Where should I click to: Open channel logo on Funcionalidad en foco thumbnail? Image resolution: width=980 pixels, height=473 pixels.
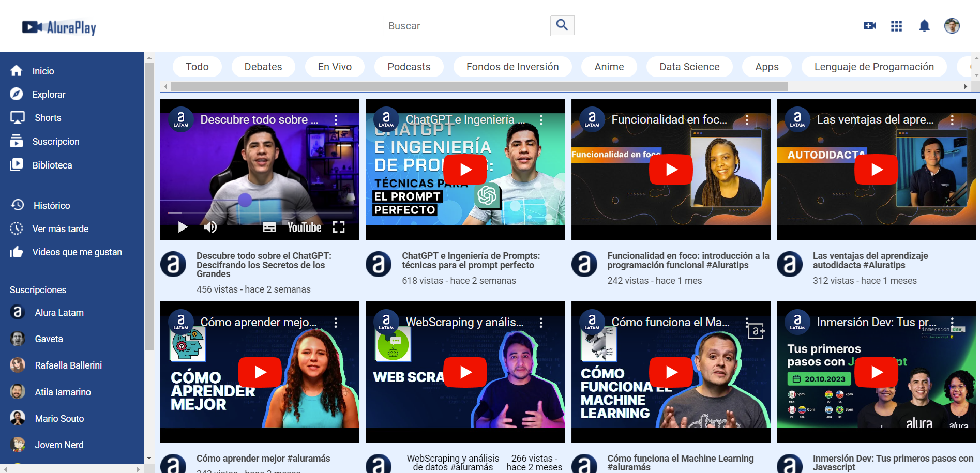tap(592, 120)
